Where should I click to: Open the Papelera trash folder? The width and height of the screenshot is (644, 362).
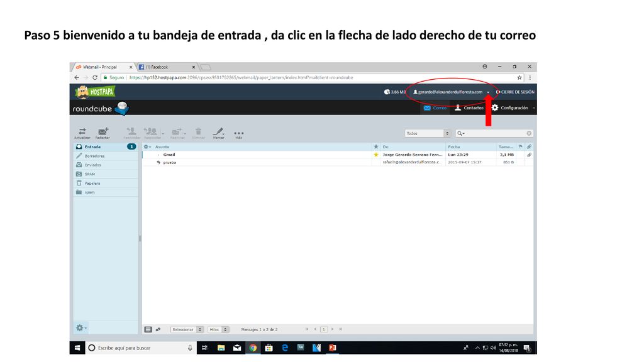click(x=106, y=183)
